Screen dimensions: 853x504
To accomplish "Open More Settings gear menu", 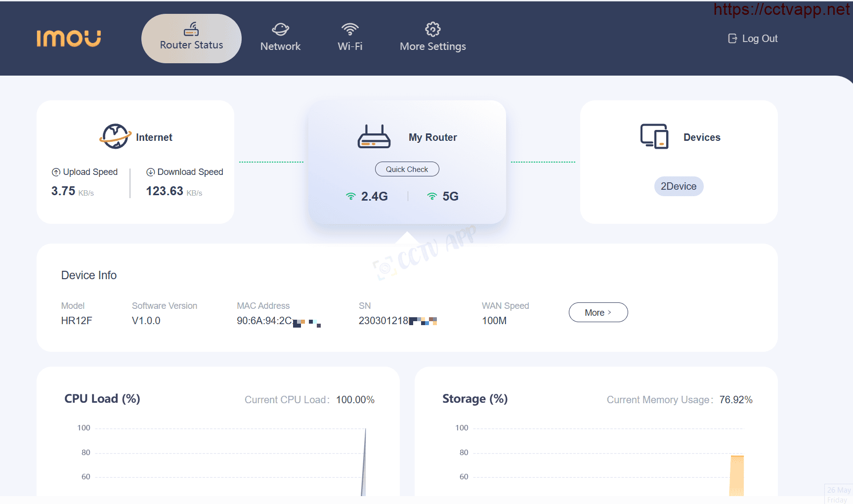I will point(433,37).
